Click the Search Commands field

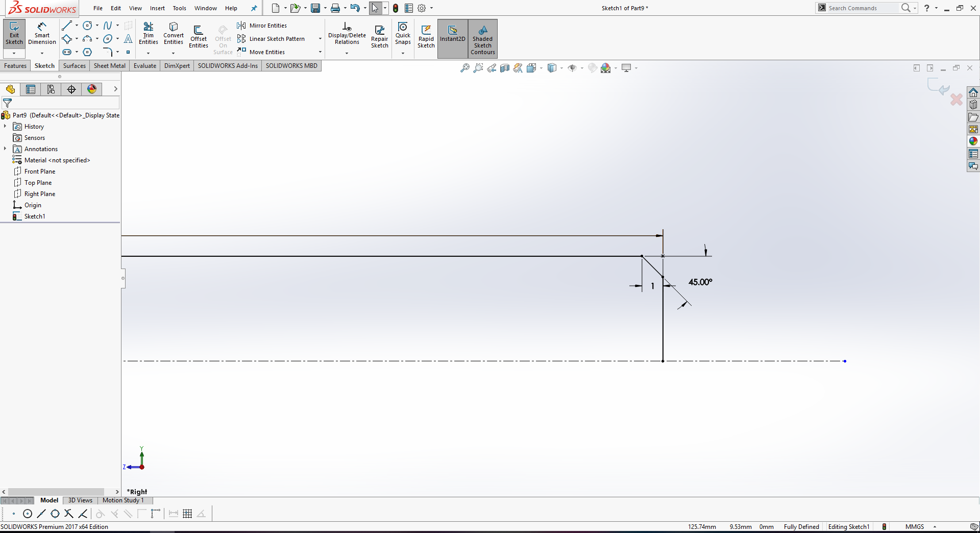[x=862, y=8]
